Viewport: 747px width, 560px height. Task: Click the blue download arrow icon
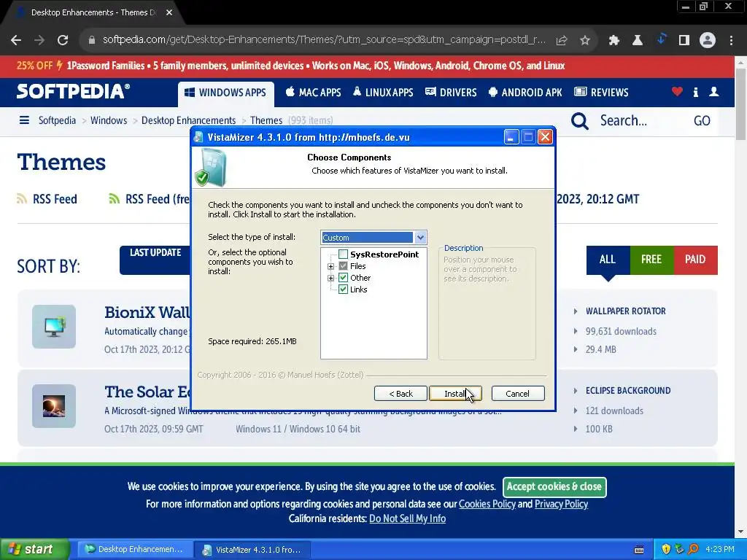coord(661,39)
